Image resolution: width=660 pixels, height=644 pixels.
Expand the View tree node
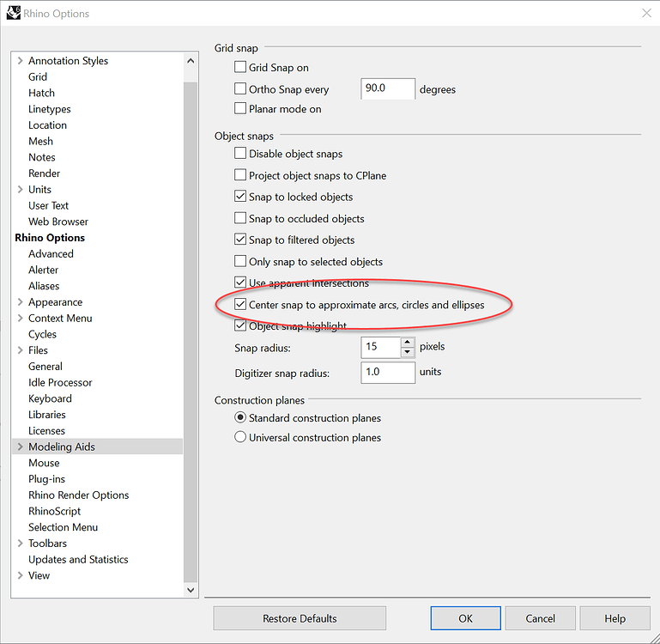(20, 575)
